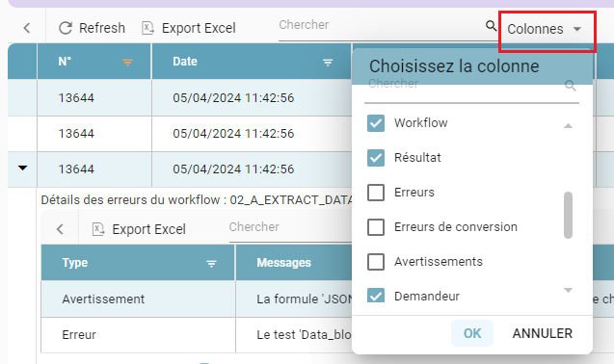Enable the Erreurs de conversion checkbox

tap(376, 227)
